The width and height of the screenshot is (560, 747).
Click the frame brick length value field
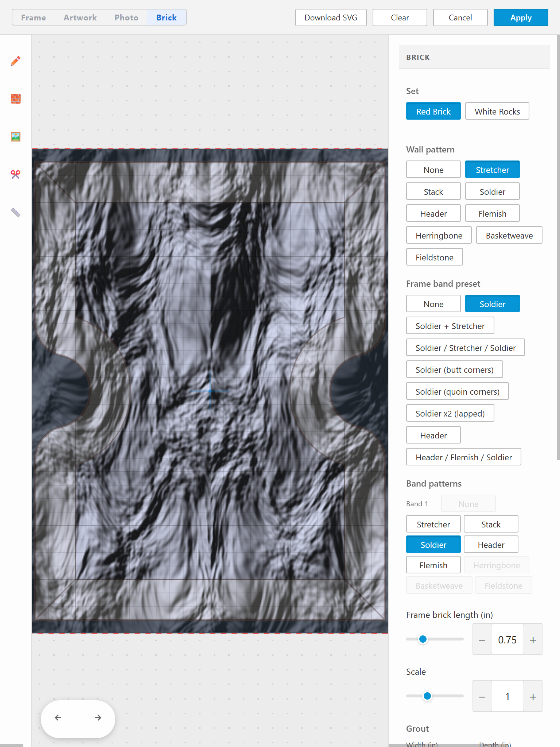click(x=507, y=640)
